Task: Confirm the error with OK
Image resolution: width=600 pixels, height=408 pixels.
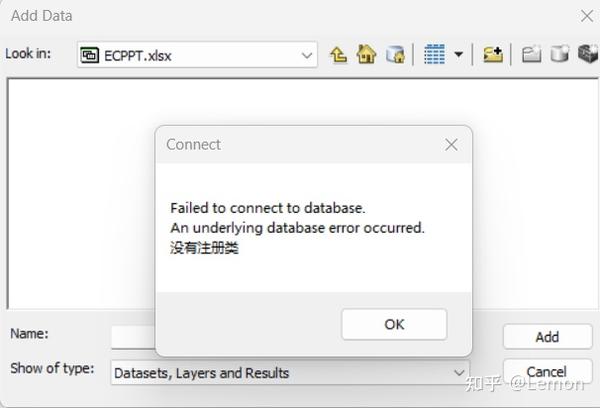Action: click(x=394, y=324)
